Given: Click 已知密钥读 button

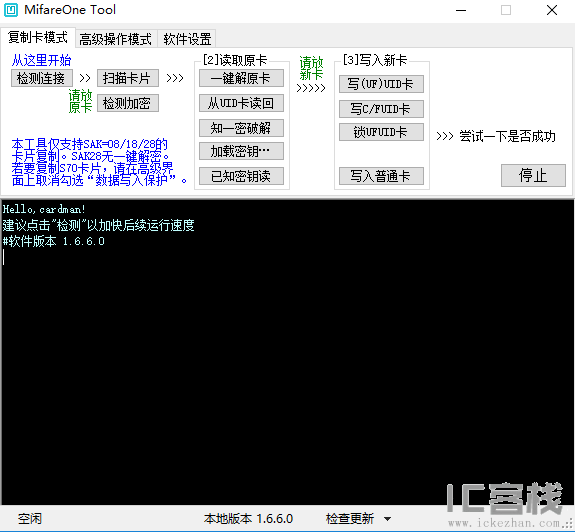Looking at the screenshot, I should coord(241,176).
